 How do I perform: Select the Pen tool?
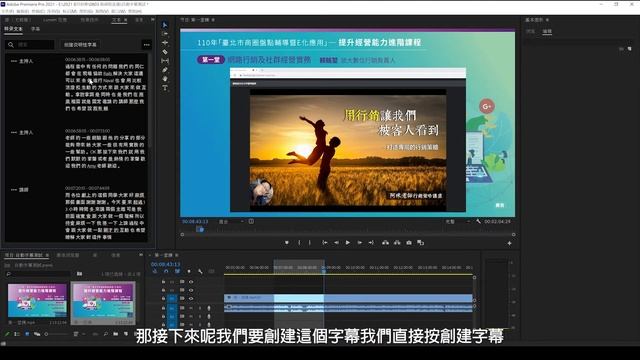tap(165, 70)
